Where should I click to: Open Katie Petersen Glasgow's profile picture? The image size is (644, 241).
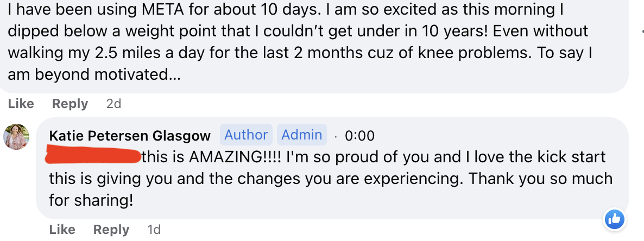[16, 136]
